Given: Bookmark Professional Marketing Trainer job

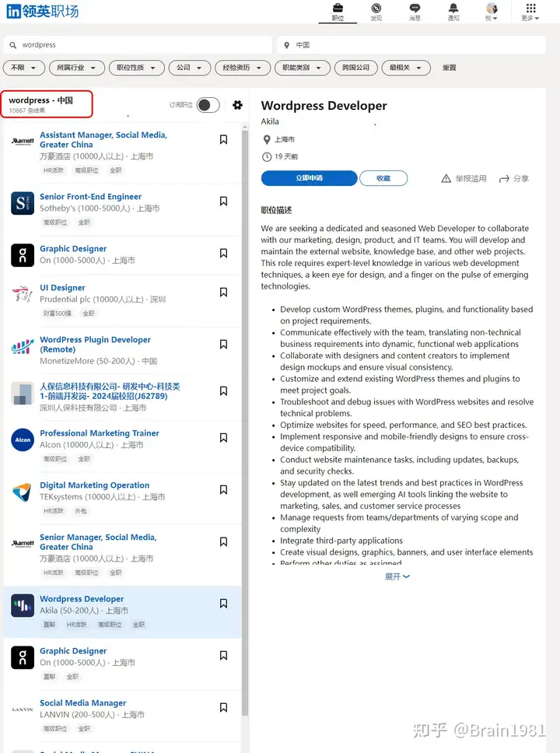Looking at the screenshot, I should click(223, 437).
